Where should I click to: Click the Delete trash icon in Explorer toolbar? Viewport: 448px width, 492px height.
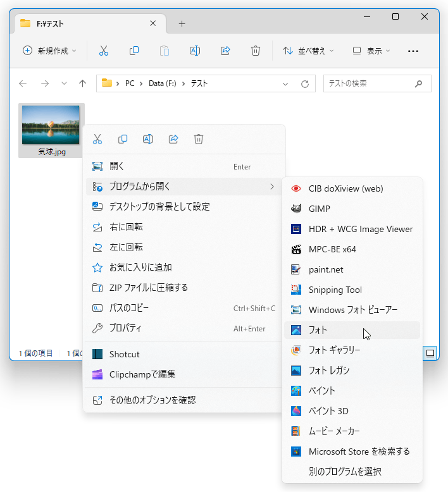(x=256, y=51)
